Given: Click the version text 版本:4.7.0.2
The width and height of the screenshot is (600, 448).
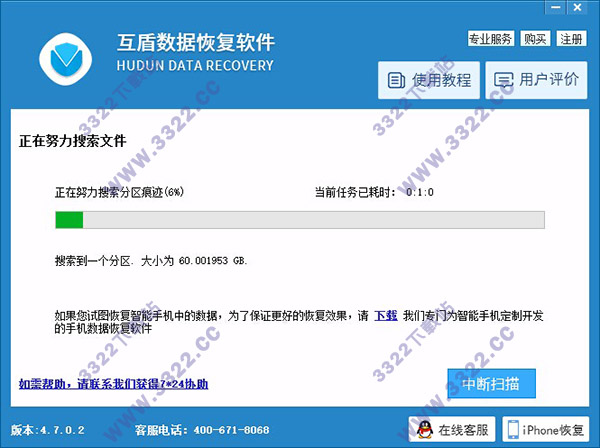Looking at the screenshot, I should coord(47,430).
